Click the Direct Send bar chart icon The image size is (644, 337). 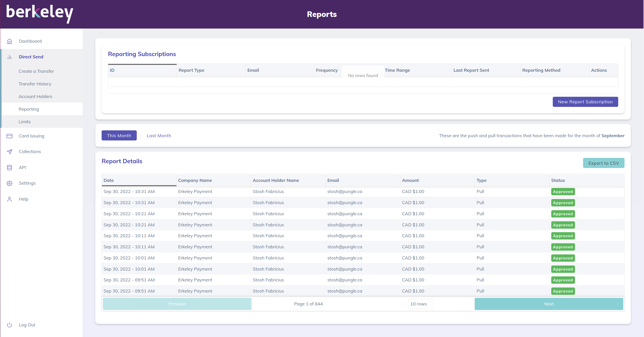9,57
